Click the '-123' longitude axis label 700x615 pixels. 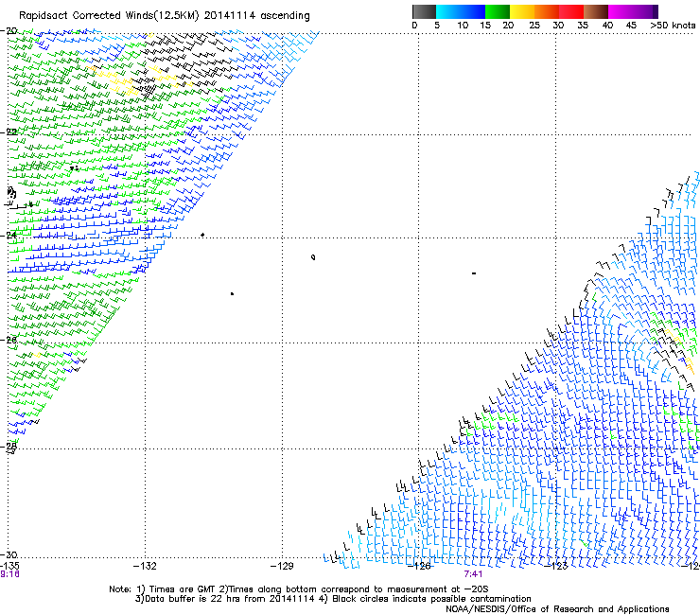click(x=556, y=566)
